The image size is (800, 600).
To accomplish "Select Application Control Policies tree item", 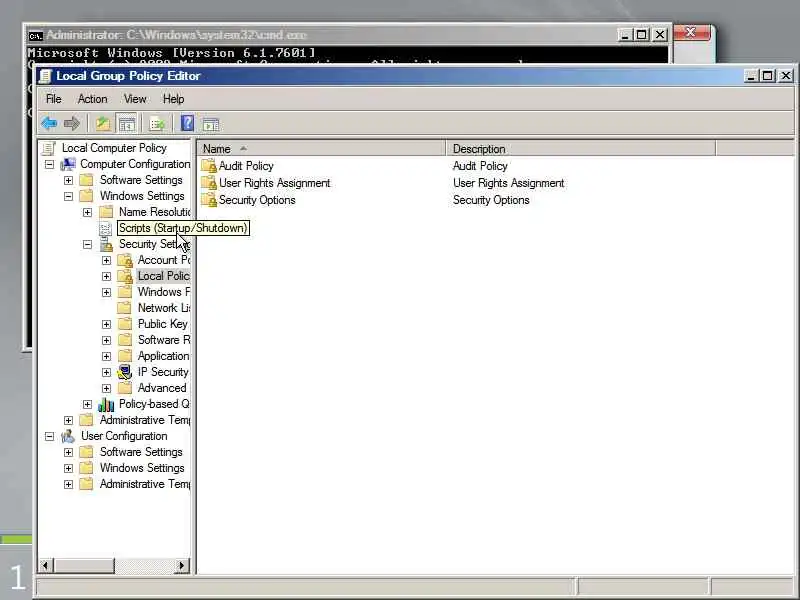I will (163, 356).
